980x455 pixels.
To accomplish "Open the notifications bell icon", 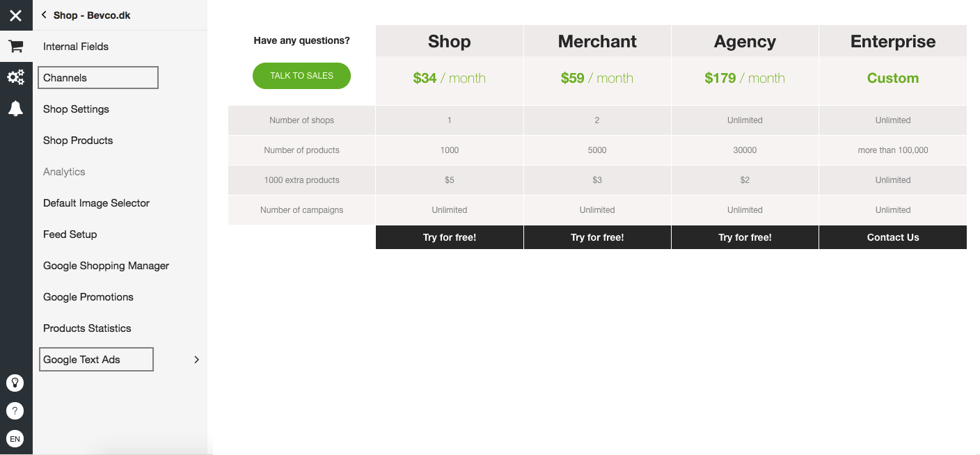I will (15, 109).
